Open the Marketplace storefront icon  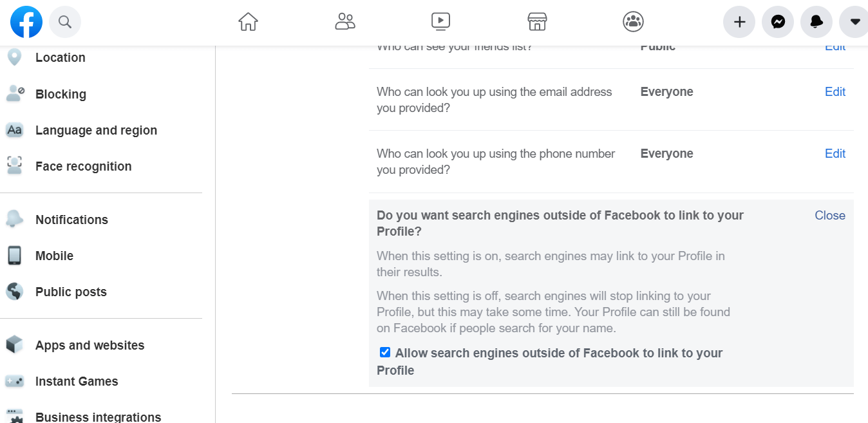537,22
